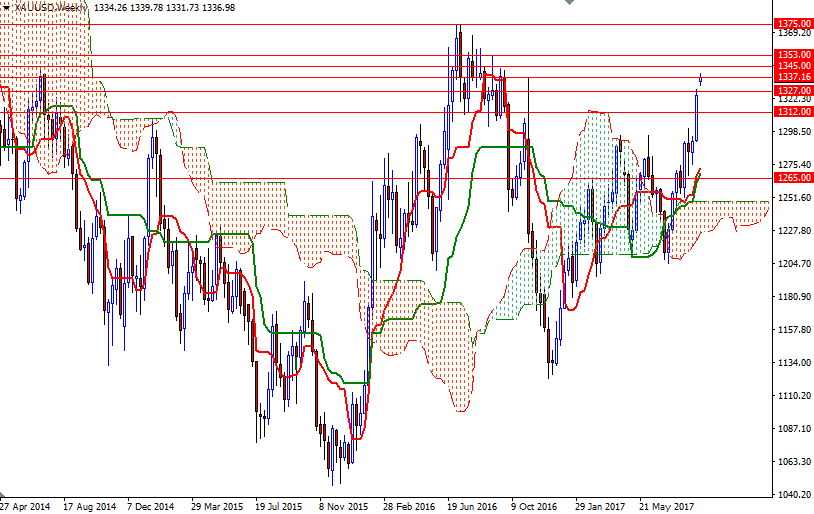This screenshot has width=814, height=514.
Task: Click the 1040.20 value on price axis
Action: pos(793,494)
